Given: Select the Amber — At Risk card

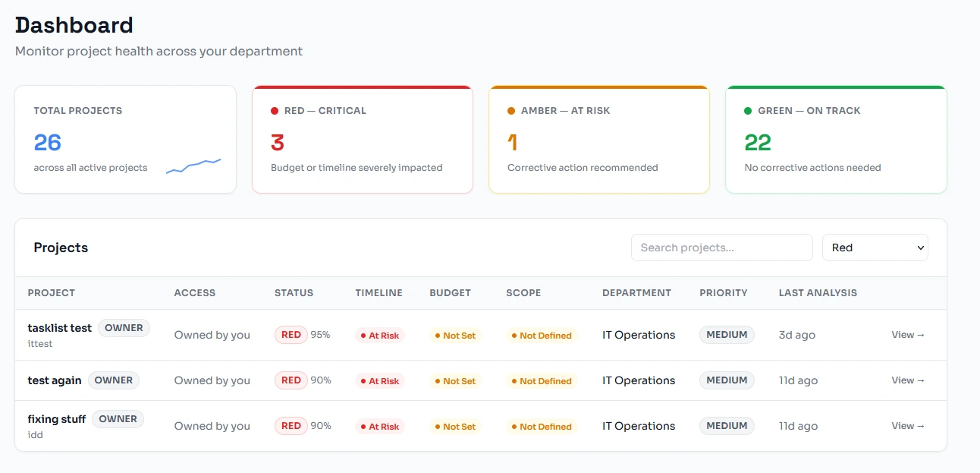Looking at the screenshot, I should tap(599, 140).
